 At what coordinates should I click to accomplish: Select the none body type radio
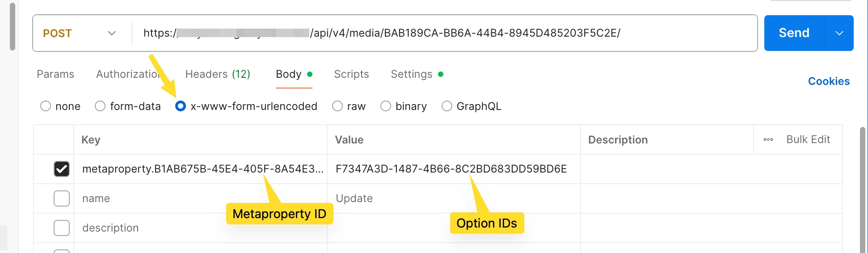click(x=46, y=106)
